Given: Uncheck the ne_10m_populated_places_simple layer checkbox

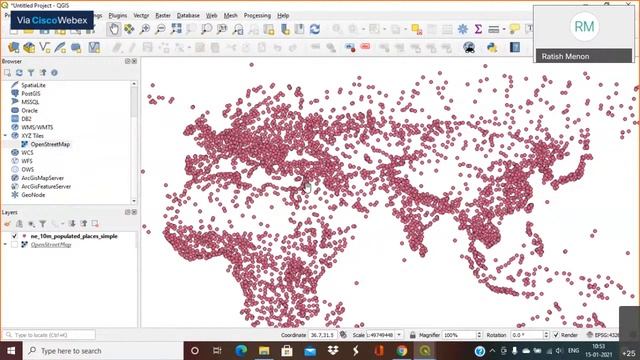Looking at the screenshot, I should [14, 236].
